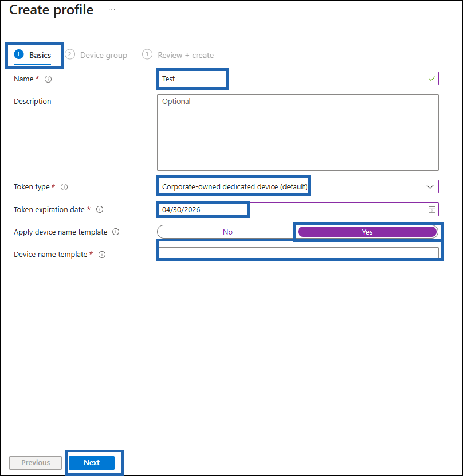Viewport: 463px width, 476px height.
Task: Show info for Token expiration date
Action: click(x=100, y=209)
